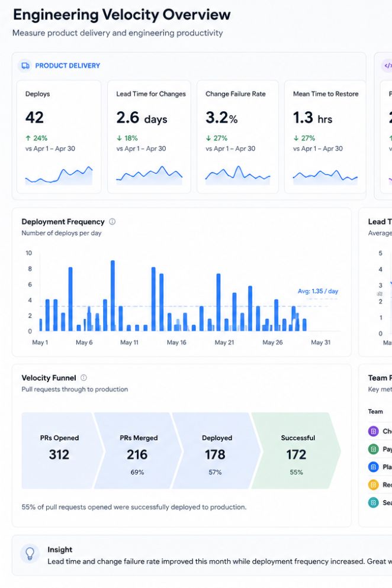The width and height of the screenshot is (392, 588).
Task: Click the 'May 31' axis label
Action: (x=321, y=343)
